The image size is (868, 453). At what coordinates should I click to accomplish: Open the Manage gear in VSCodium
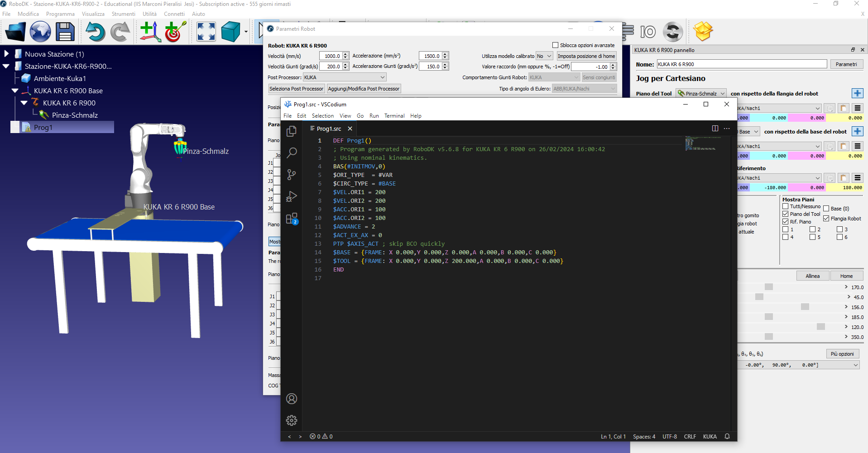tap(292, 420)
